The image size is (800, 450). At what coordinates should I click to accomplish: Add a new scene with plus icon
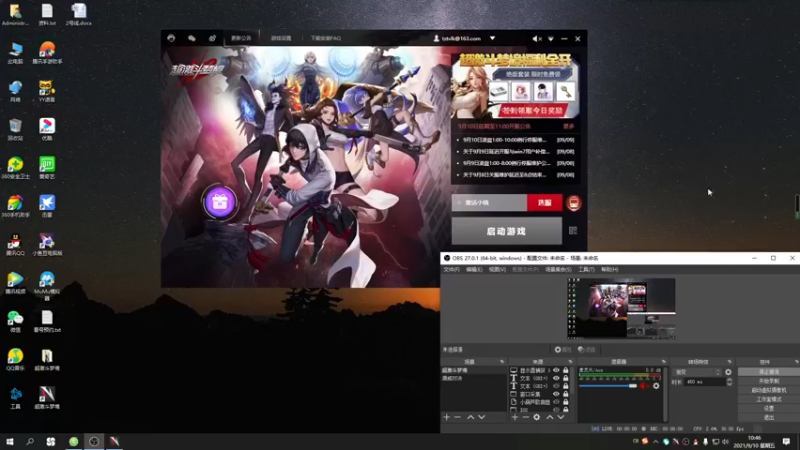pos(447,417)
